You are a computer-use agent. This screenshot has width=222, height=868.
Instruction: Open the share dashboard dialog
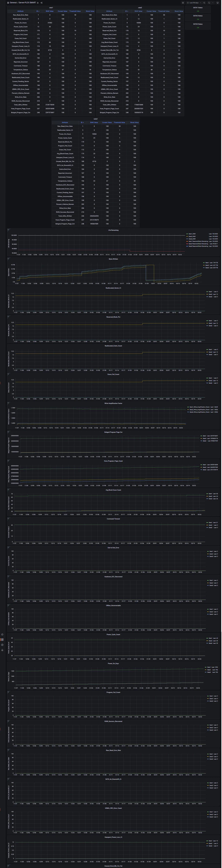41,3
